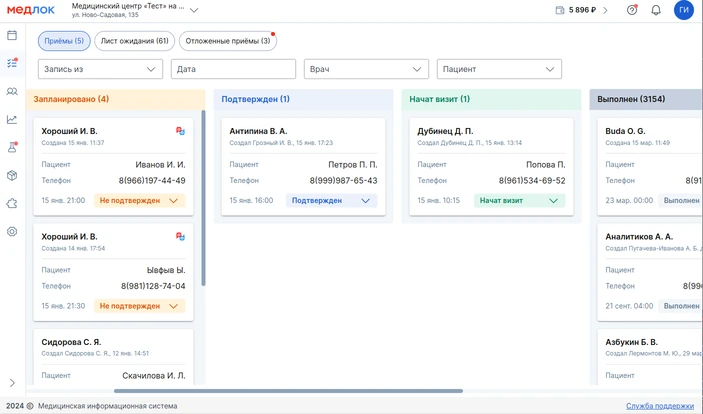Click the puzzle integrations icon in sidebar
The image size is (703, 414).
click(12, 203)
